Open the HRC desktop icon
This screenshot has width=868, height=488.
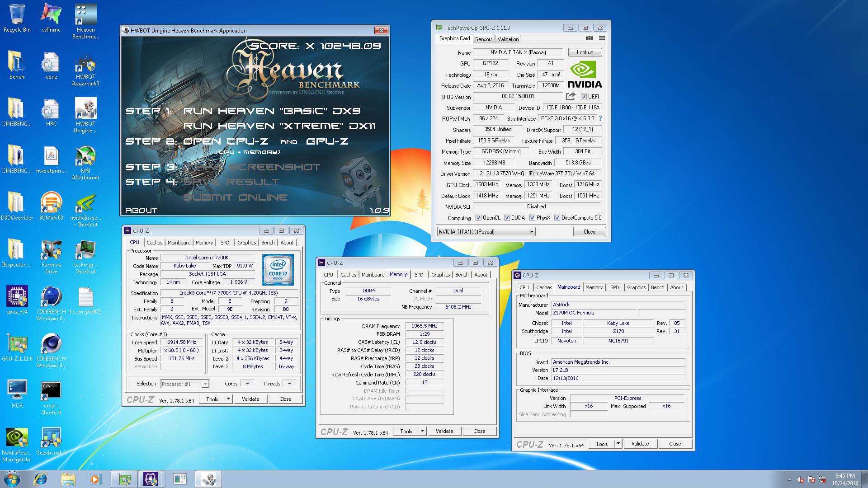[51, 112]
